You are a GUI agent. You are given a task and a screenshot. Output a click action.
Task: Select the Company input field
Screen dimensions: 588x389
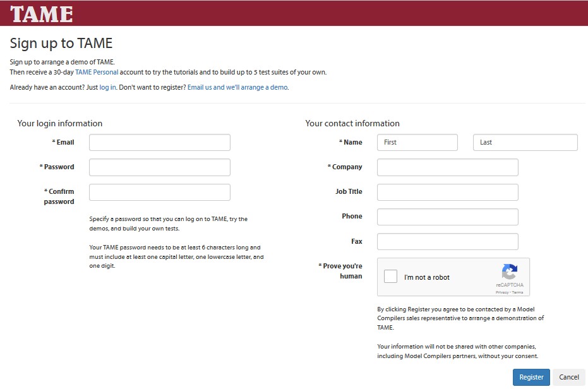pyautogui.click(x=448, y=167)
